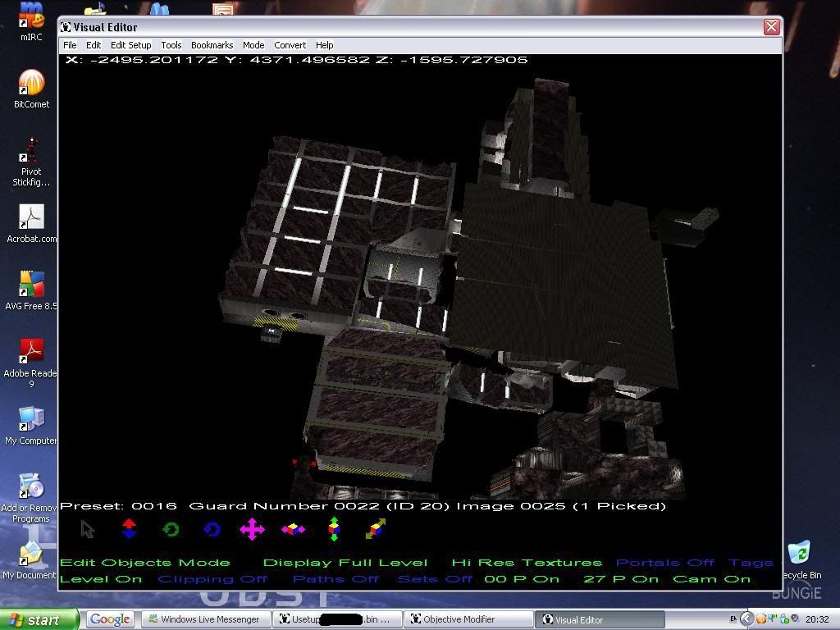Open the Mode menu
Image resolution: width=840 pixels, height=630 pixels.
[253, 45]
